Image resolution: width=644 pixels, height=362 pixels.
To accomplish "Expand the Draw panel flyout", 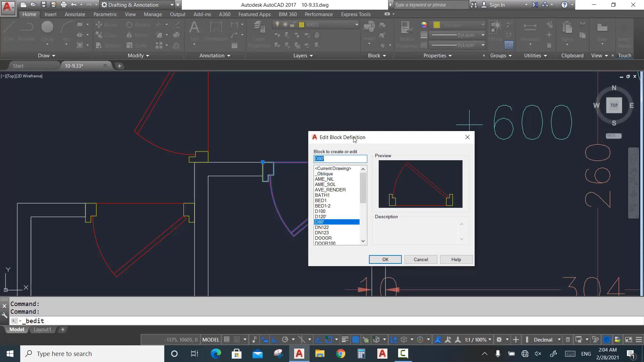I will 46,56.
